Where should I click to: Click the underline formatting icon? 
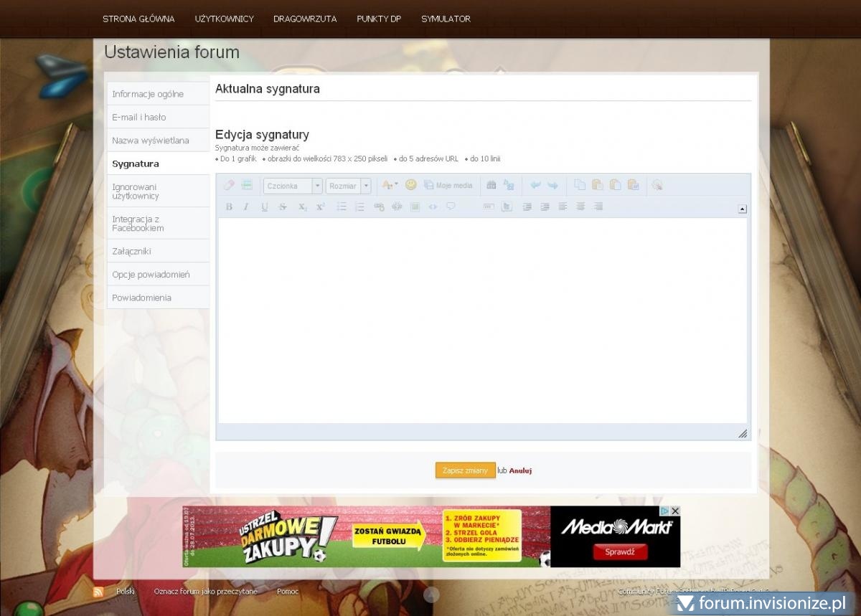click(264, 207)
